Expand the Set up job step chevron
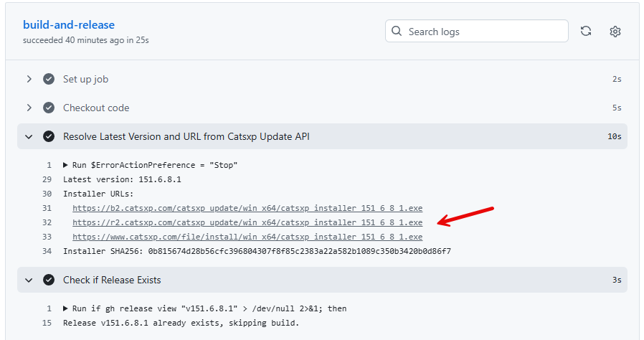Image resolution: width=644 pixels, height=340 pixels. (x=29, y=79)
